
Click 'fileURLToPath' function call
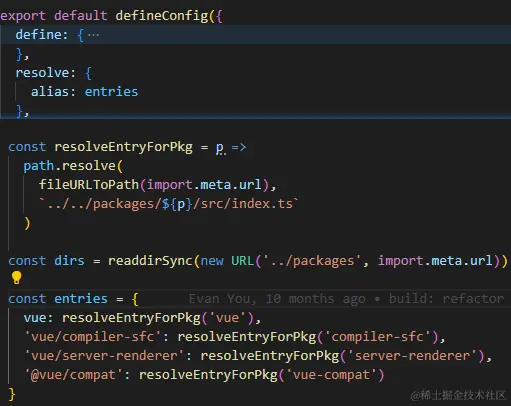[89, 185]
